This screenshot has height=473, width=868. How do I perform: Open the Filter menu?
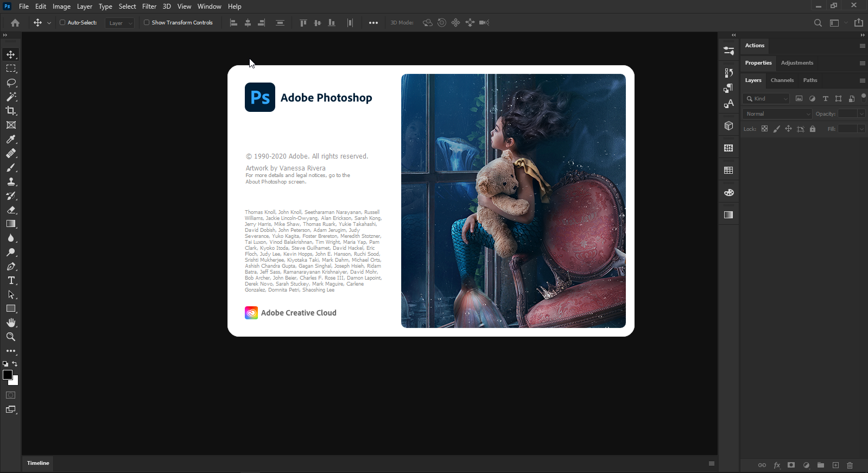pos(149,7)
